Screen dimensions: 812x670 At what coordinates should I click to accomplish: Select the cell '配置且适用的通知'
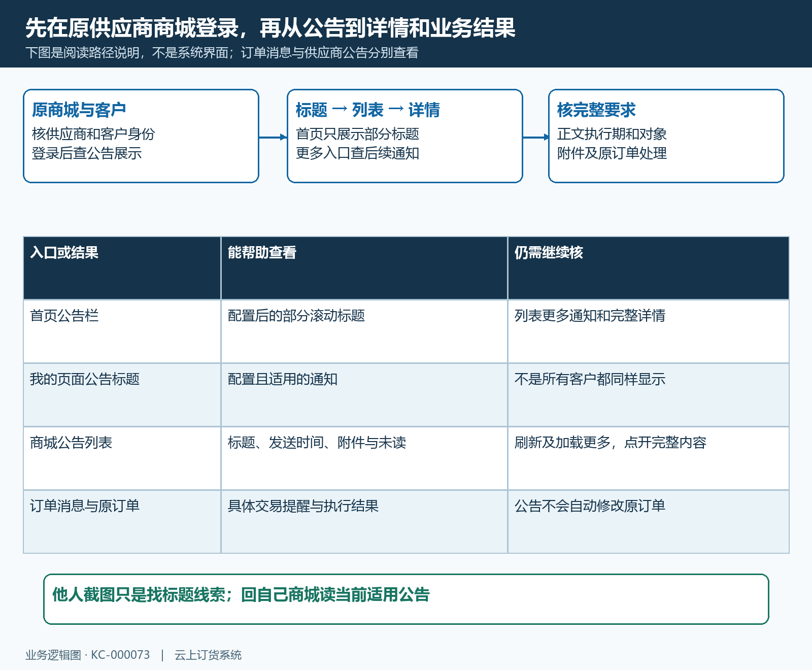click(x=364, y=395)
